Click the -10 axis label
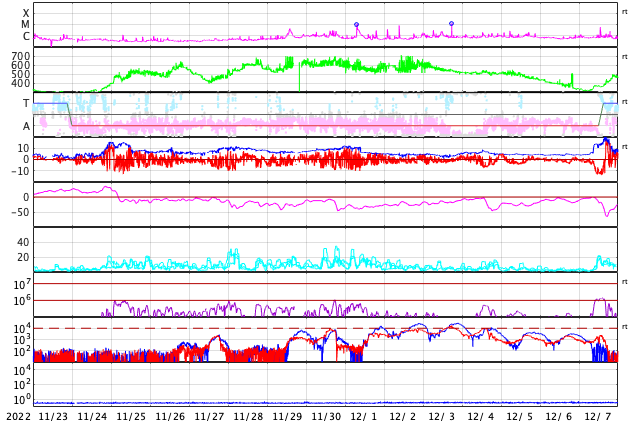This screenshot has height=424, width=634. (21, 171)
